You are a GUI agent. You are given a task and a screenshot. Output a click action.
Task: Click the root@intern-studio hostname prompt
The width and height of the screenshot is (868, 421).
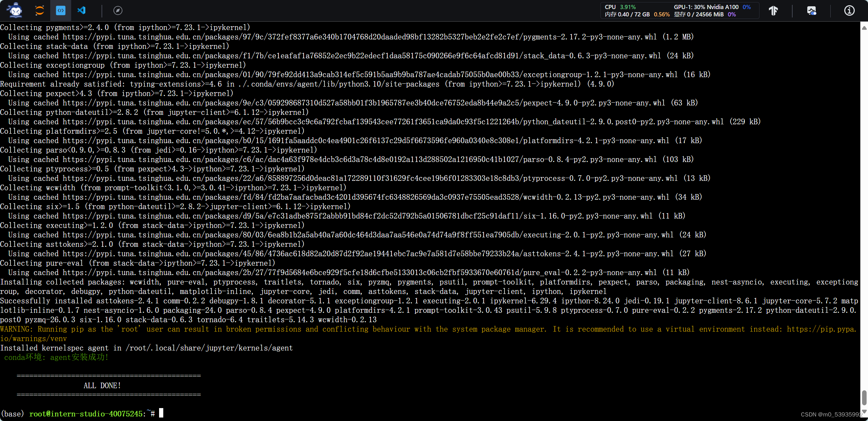tap(86, 414)
